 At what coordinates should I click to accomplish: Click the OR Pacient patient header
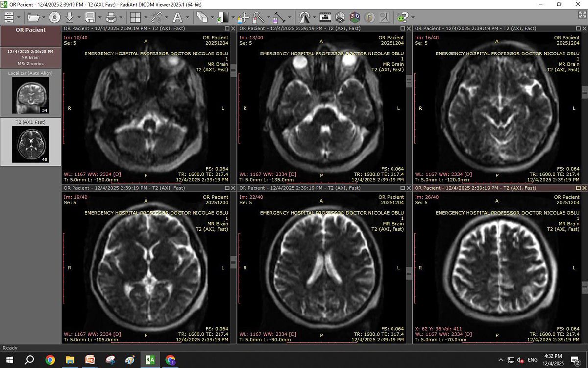point(30,30)
